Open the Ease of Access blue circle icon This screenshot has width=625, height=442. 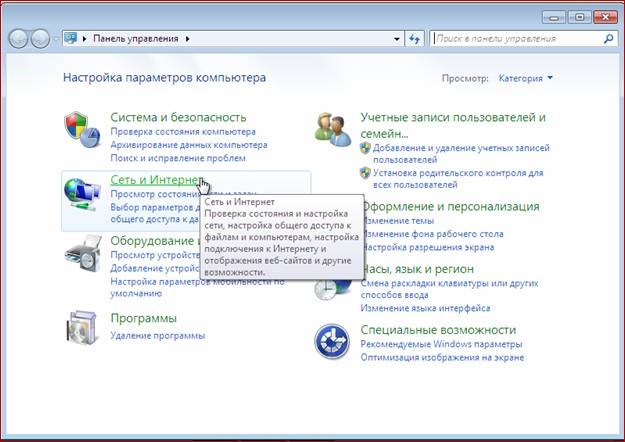tap(332, 341)
